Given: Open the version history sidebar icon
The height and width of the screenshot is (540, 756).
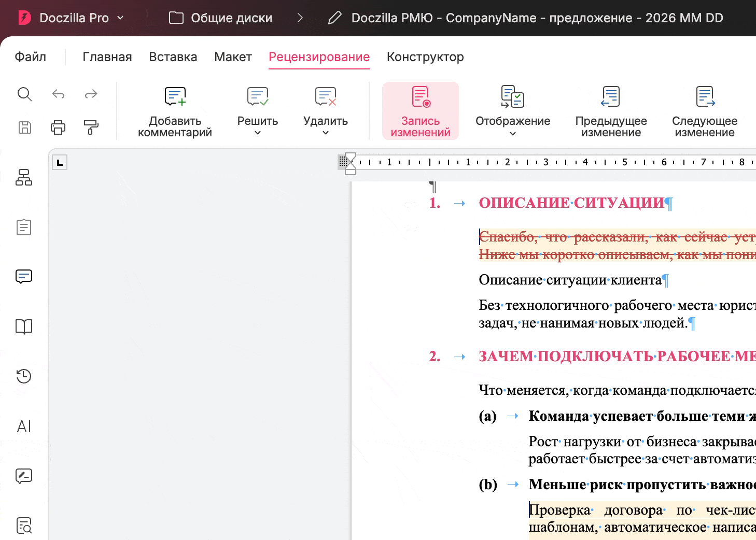Looking at the screenshot, I should [x=24, y=376].
